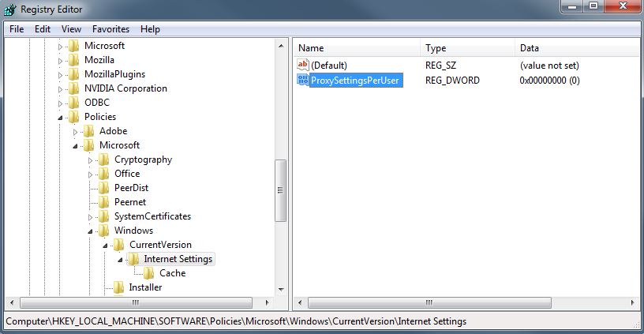This screenshot has height=334, width=644.
Task: Open the View menu
Action: pos(71,29)
